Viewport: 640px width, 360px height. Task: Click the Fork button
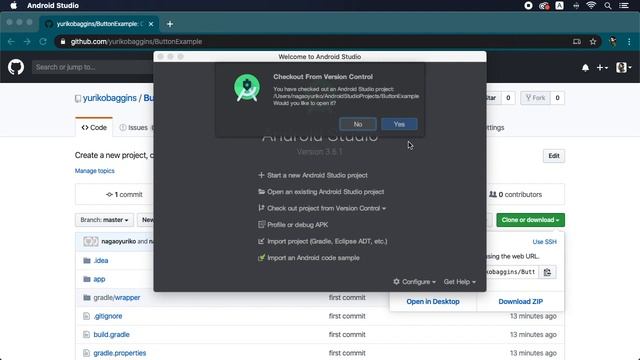[535, 98]
